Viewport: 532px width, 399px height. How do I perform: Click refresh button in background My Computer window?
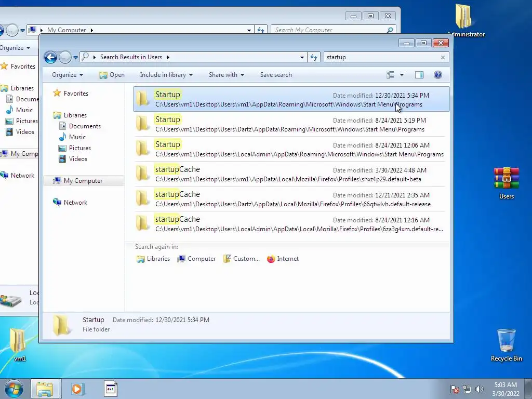click(261, 30)
